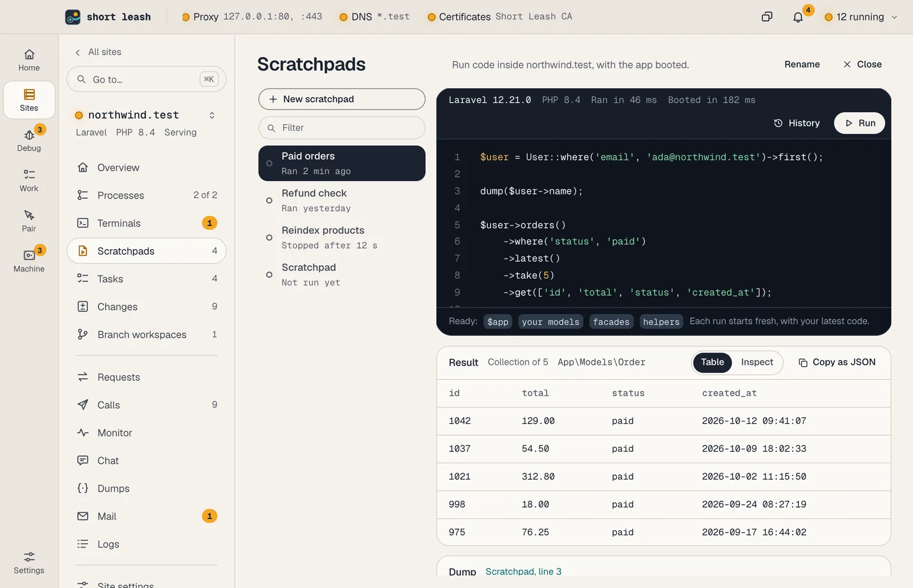Screen dimensions: 913x588
Task: Select the Paid orders scratchpad
Action: (x=342, y=163)
